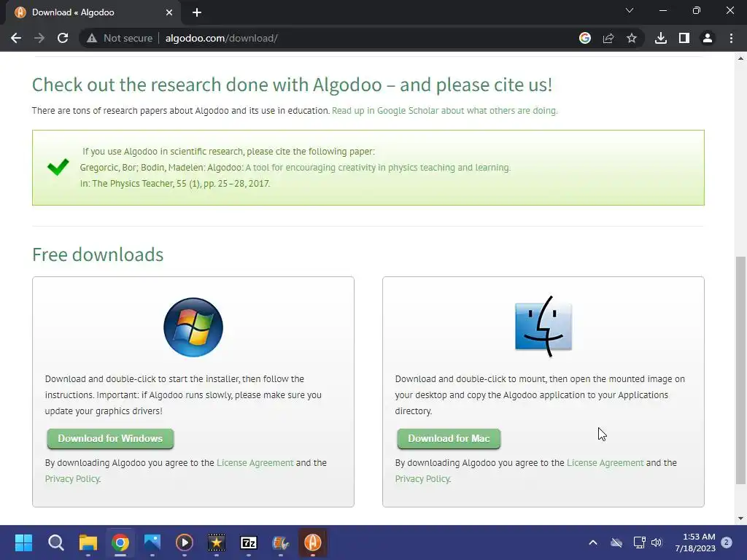The height and width of the screenshot is (560, 747).
Task: Focus the algodoo.com/download address bar
Action: (x=222, y=38)
